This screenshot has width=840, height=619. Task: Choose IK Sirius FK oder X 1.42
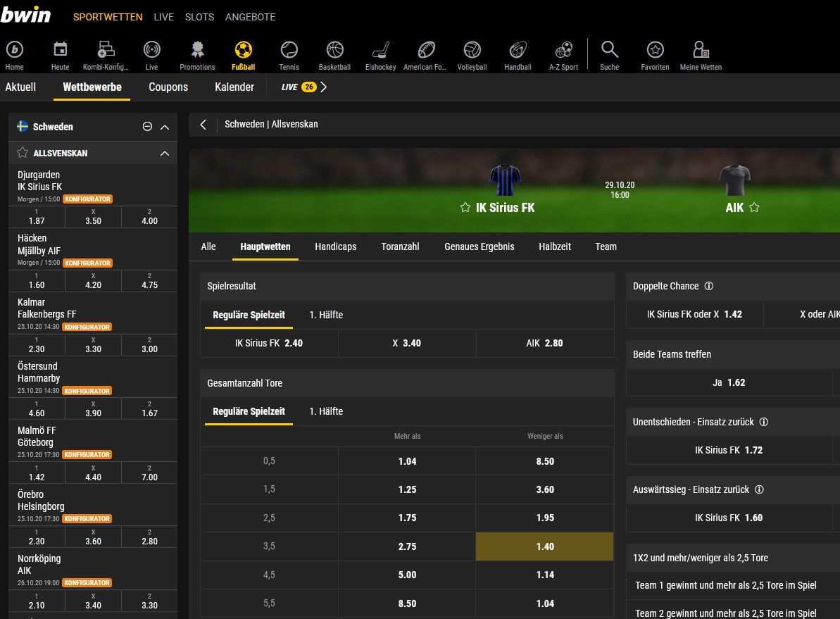695,315
